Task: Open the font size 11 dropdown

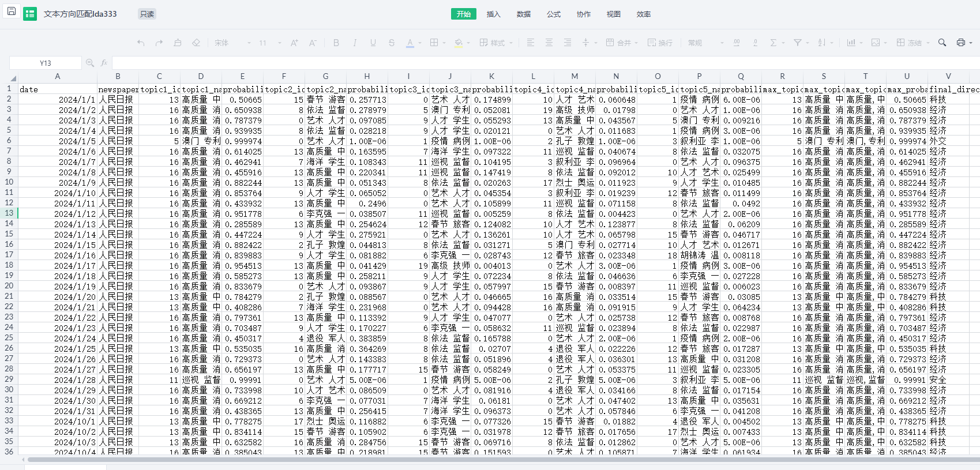Action: (x=269, y=43)
